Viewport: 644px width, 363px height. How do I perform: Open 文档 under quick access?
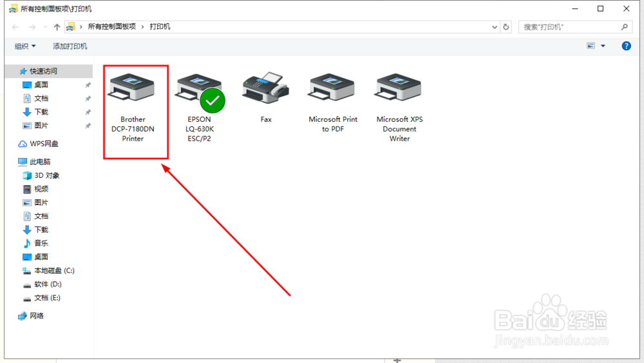35,98
